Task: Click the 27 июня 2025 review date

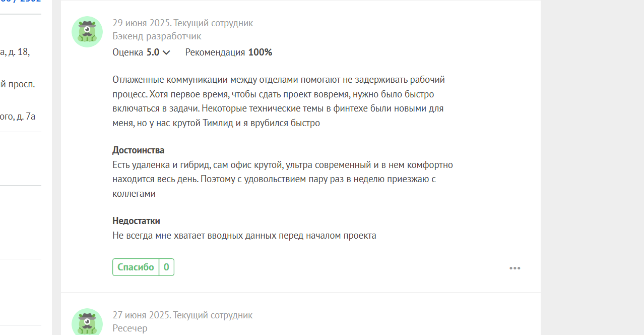Action: tap(142, 315)
